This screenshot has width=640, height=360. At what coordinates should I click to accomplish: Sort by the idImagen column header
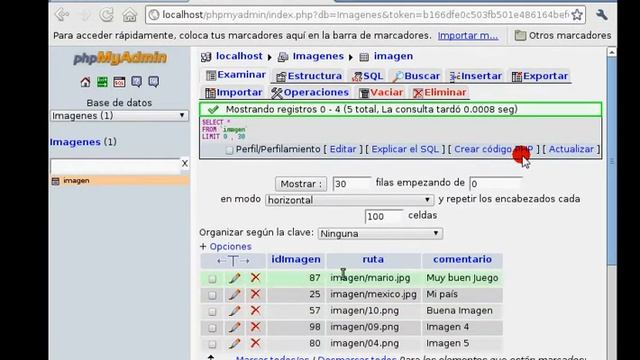coord(296,260)
